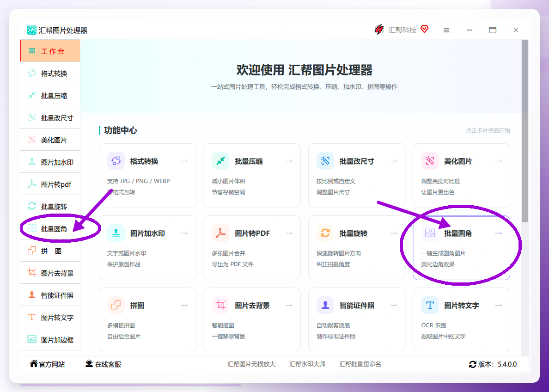
Task: Click the arrow on the 拼图 card
Action: coord(184,305)
